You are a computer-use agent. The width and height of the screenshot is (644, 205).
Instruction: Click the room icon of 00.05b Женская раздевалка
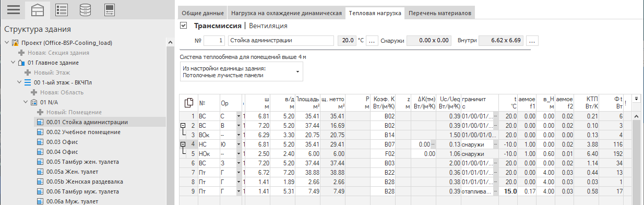pyautogui.click(x=40, y=182)
